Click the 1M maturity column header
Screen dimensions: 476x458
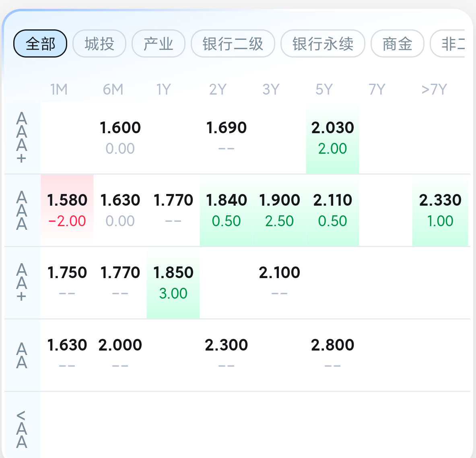click(x=59, y=89)
